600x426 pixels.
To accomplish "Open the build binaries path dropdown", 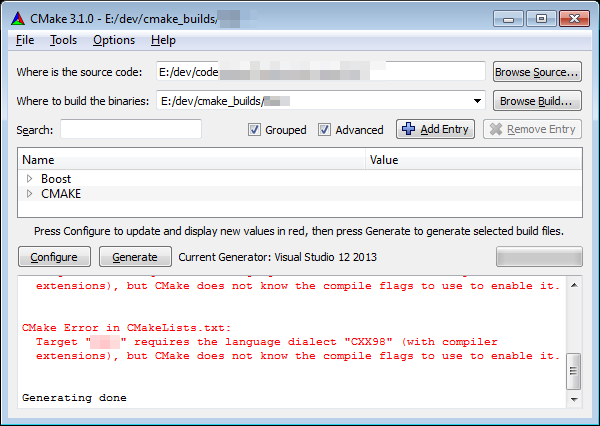I will [477, 101].
